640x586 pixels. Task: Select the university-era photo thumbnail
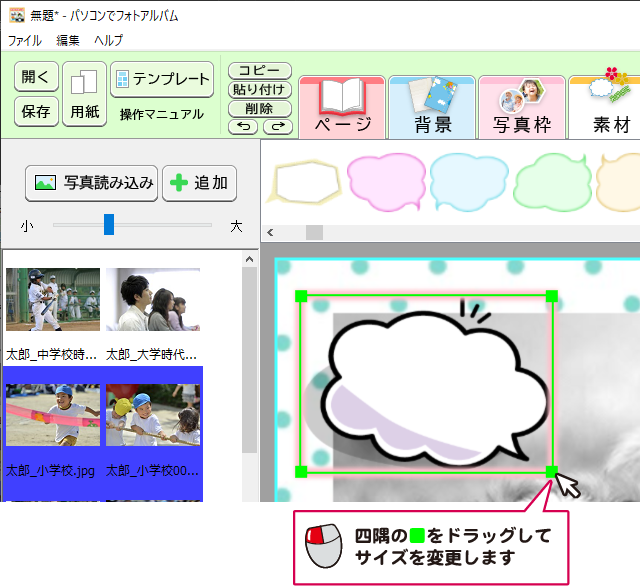click(x=153, y=299)
